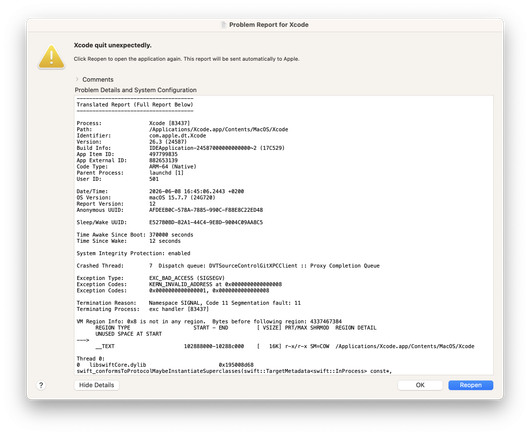
Task: Click the __TEXT region row in report
Action: 285,346
